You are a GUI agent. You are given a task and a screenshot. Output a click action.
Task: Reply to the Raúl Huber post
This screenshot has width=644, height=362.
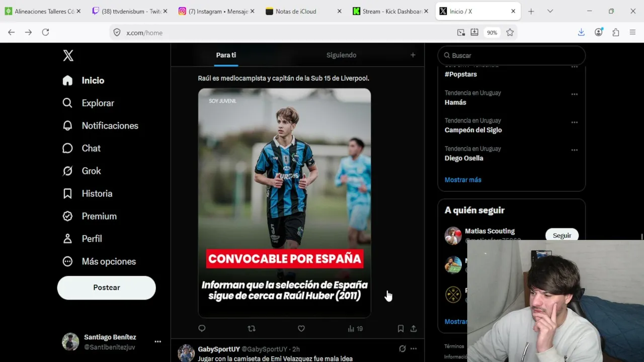(202, 328)
